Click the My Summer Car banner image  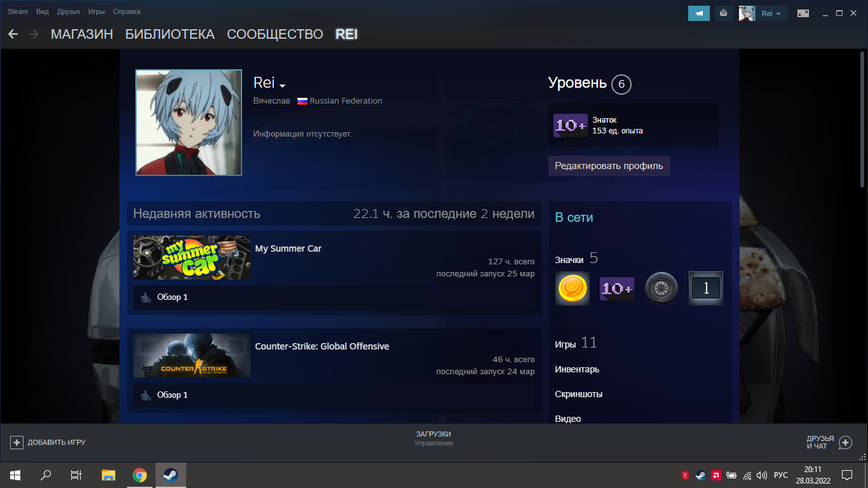pos(192,257)
